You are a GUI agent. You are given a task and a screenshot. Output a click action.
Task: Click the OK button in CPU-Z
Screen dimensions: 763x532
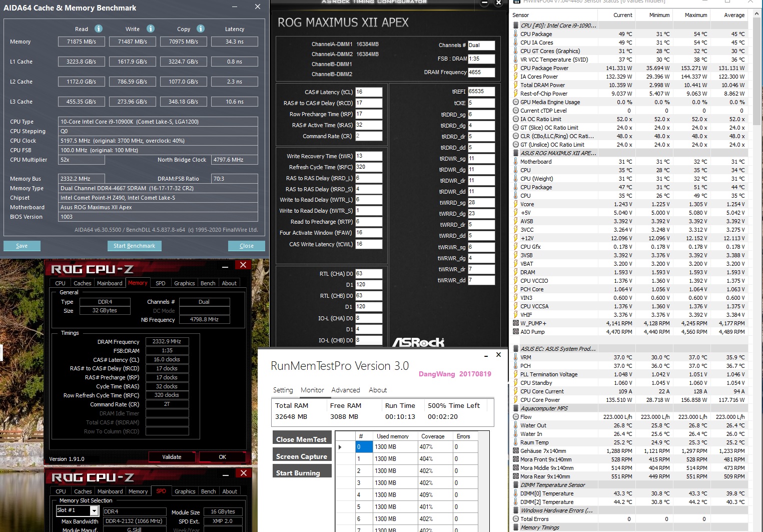223,457
